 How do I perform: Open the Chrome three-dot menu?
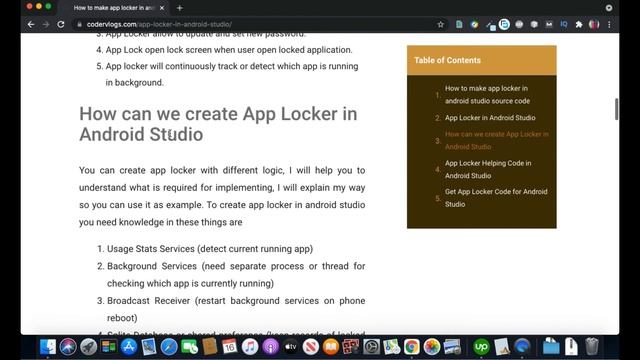pos(609,24)
